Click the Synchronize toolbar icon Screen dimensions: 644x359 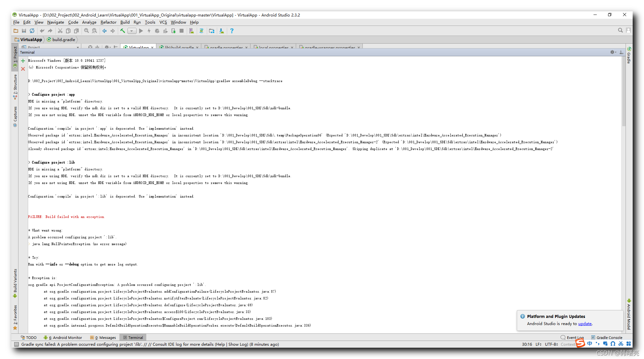(x=32, y=31)
